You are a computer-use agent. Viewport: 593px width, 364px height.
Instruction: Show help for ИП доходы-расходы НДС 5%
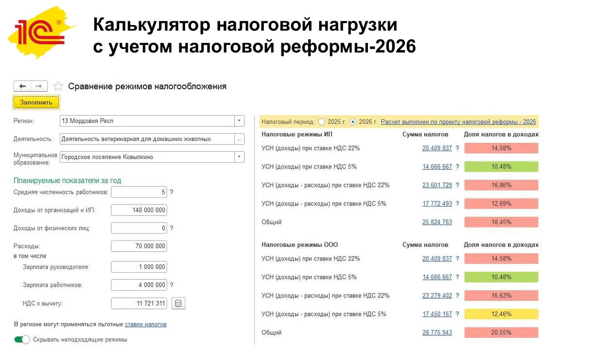[x=457, y=204]
